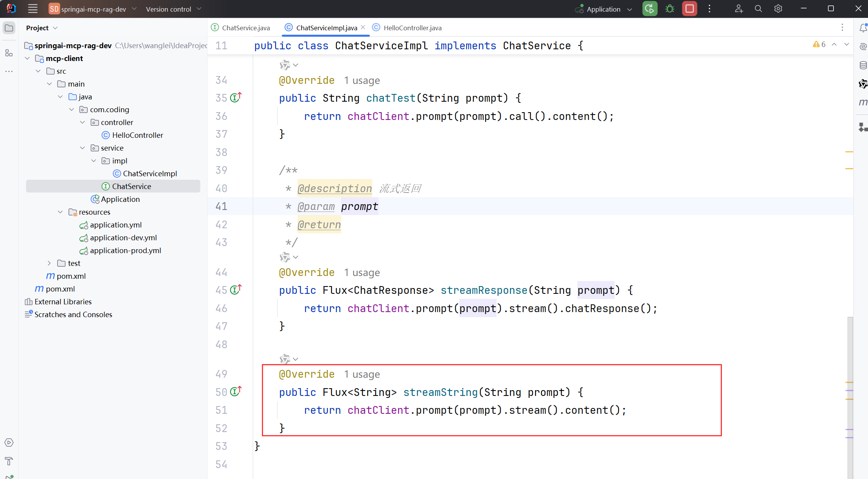Open main hamburger menu
This screenshot has height=479, width=868.
pyautogui.click(x=33, y=9)
